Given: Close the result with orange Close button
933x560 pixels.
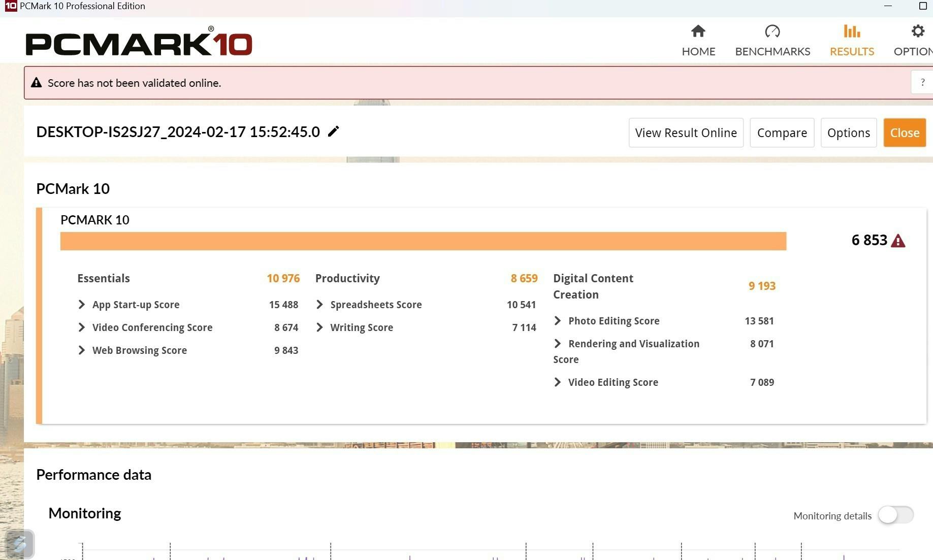Looking at the screenshot, I should (905, 133).
